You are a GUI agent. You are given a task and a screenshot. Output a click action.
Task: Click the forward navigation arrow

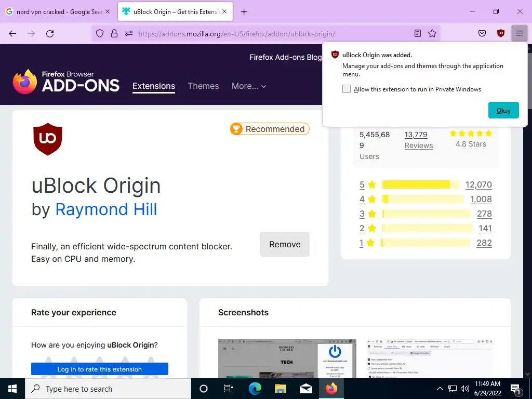[x=31, y=34]
